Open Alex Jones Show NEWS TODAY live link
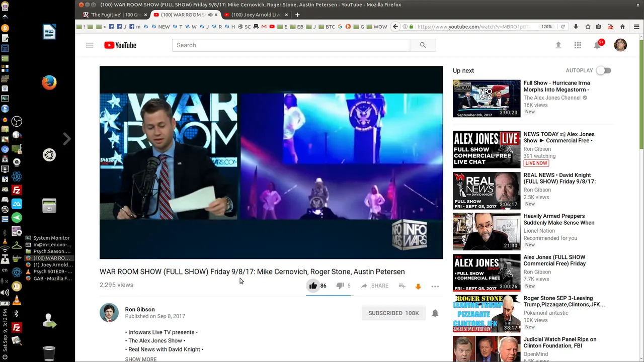This screenshot has width=644, height=362. tap(559, 137)
